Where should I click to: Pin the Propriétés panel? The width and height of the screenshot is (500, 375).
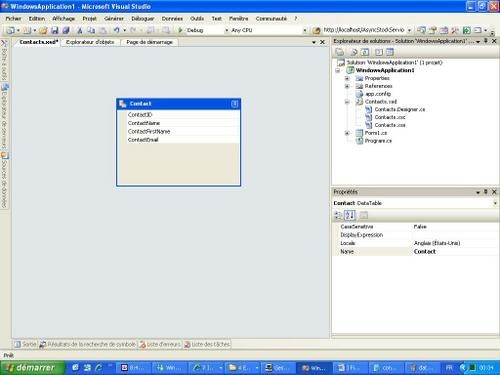pyautogui.click(x=486, y=192)
